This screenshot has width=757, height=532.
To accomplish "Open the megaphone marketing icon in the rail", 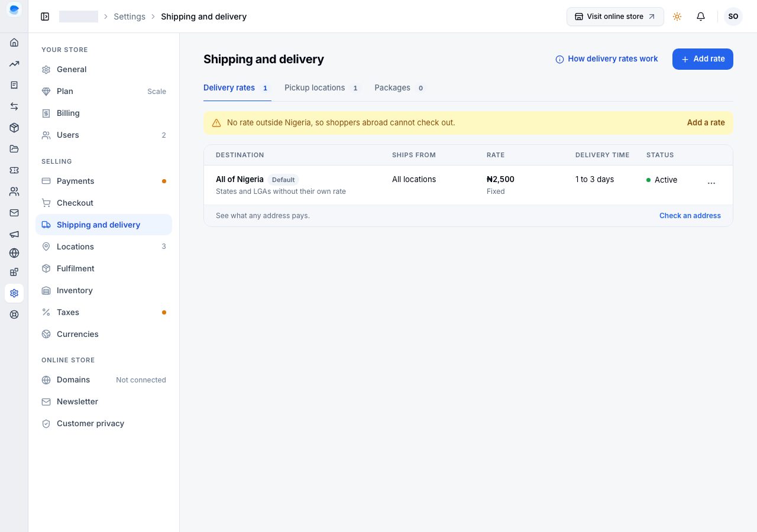I will point(14,234).
